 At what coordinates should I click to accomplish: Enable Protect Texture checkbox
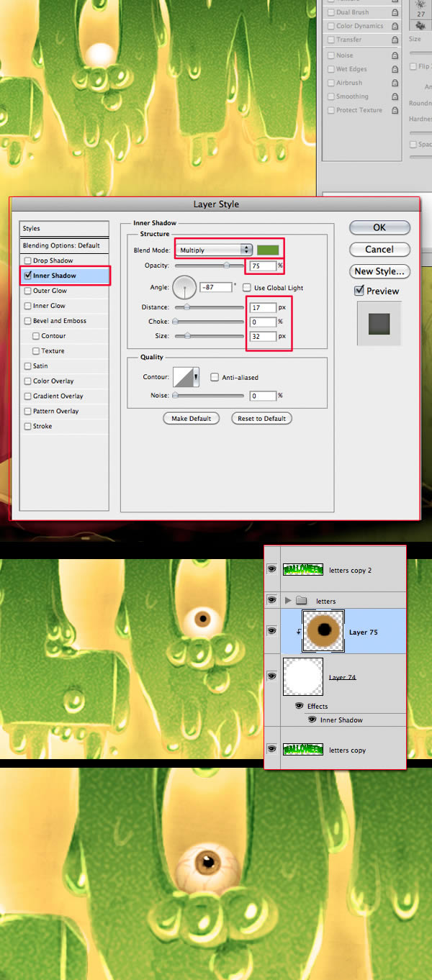coord(330,110)
